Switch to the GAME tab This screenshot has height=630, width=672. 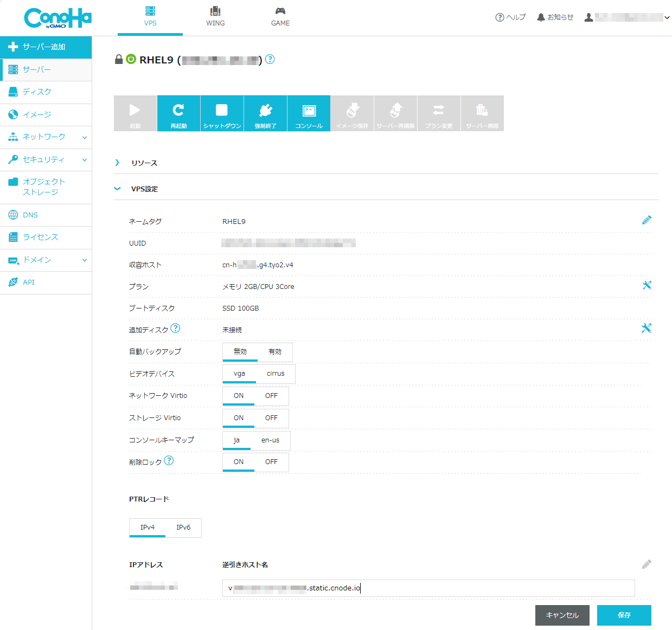(280, 17)
